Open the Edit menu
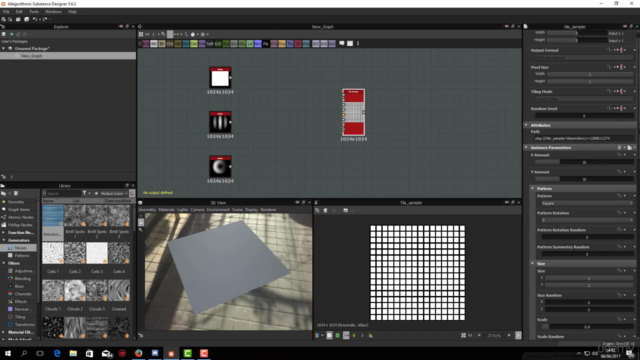The width and height of the screenshot is (640, 360). coord(19,12)
